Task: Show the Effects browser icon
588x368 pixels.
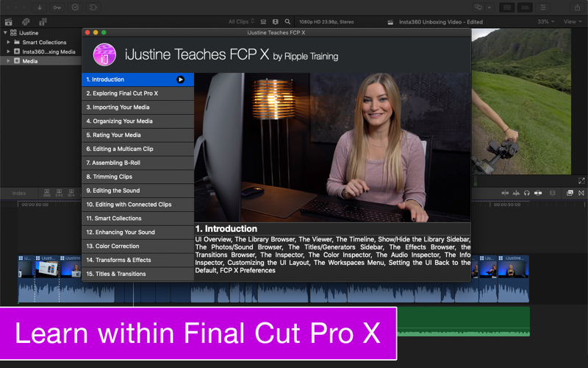Action: 570,193
